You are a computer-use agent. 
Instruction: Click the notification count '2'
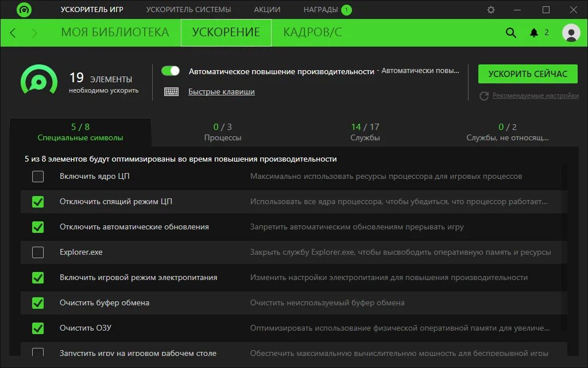tap(547, 33)
